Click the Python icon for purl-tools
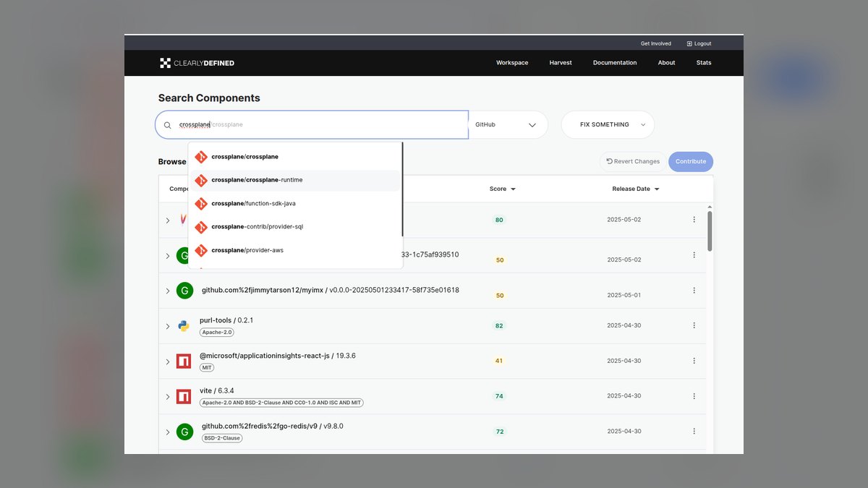 [x=184, y=326]
